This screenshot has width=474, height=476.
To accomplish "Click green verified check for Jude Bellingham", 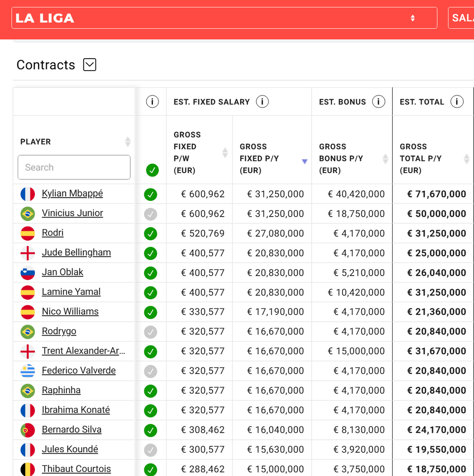I will [150, 253].
